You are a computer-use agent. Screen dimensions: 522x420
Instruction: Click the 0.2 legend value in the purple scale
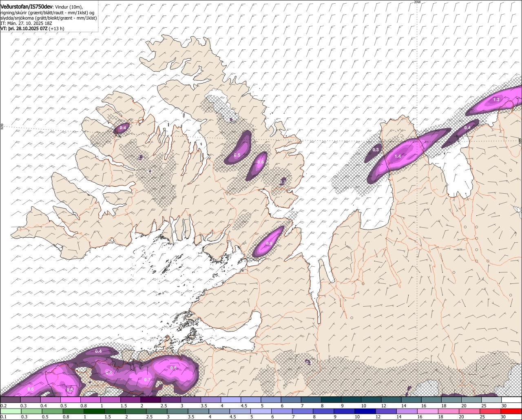coord(3,406)
